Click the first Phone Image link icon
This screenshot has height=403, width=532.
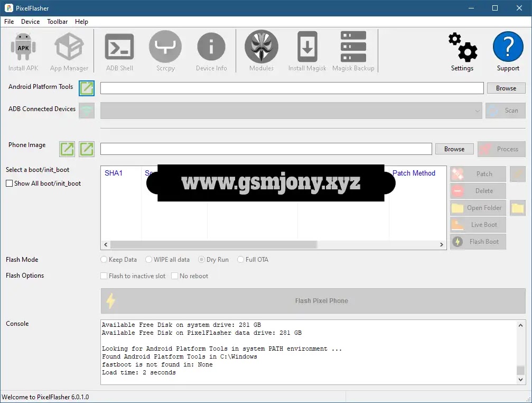point(67,149)
